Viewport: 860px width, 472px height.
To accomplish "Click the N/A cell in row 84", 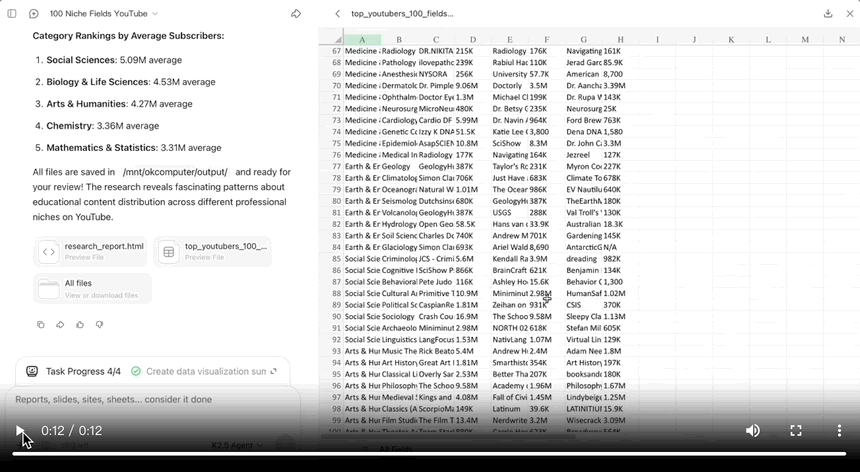I will pos(620,247).
